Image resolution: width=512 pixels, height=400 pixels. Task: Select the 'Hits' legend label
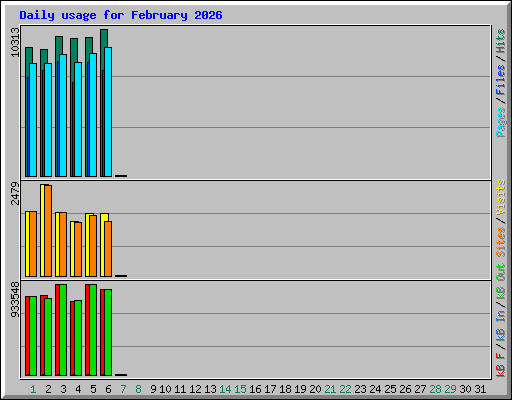pos(501,41)
